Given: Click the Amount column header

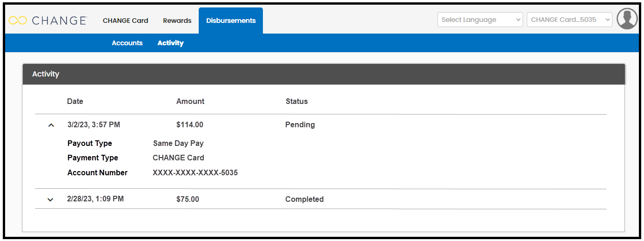Looking at the screenshot, I should click(190, 101).
